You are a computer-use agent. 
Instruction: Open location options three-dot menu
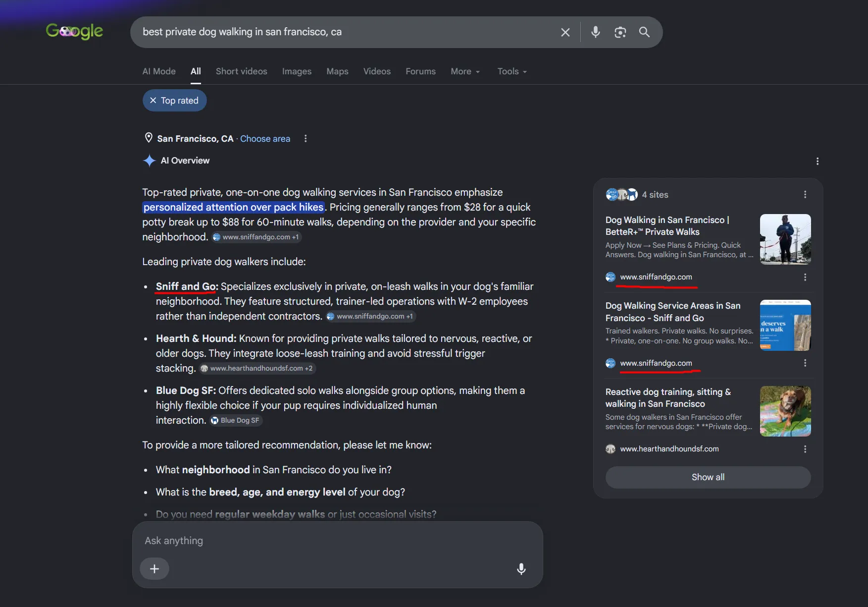click(x=306, y=139)
